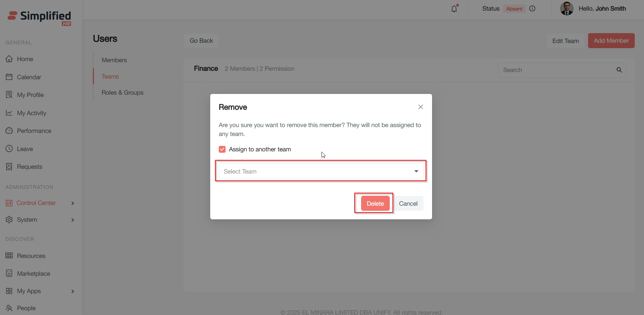Close the Remove dialog with X

(420, 107)
